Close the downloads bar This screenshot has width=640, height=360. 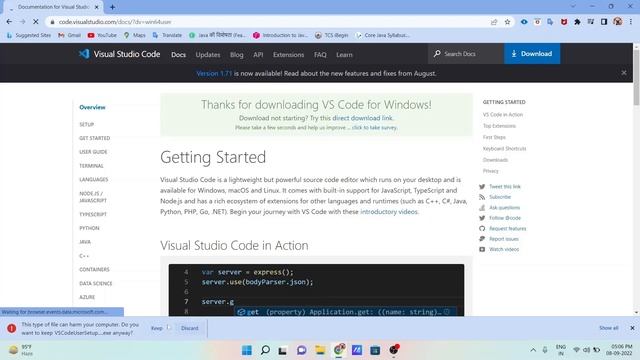(x=632, y=328)
